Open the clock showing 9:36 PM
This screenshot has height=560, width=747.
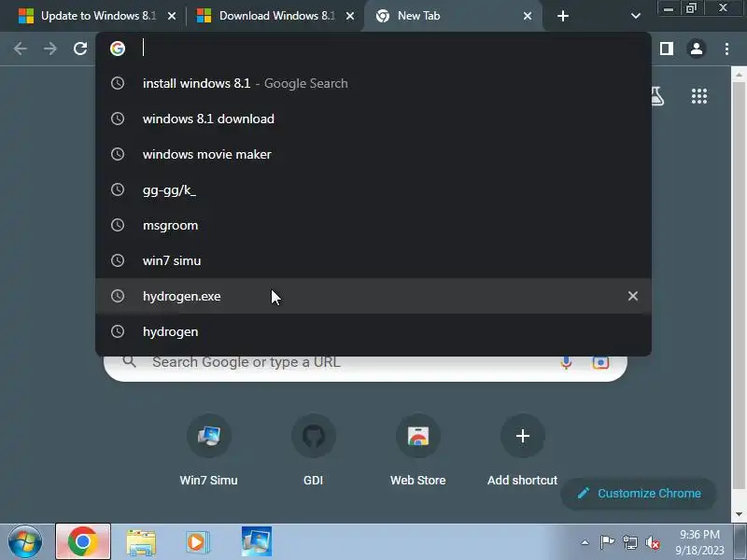(699, 542)
